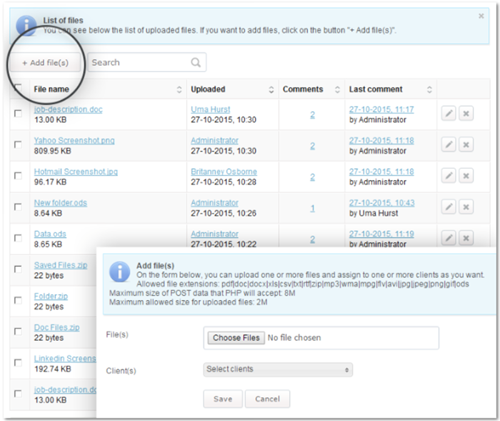Delete job-description.doc with its X icon
This screenshot has width=500, height=421.
[466, 114]
